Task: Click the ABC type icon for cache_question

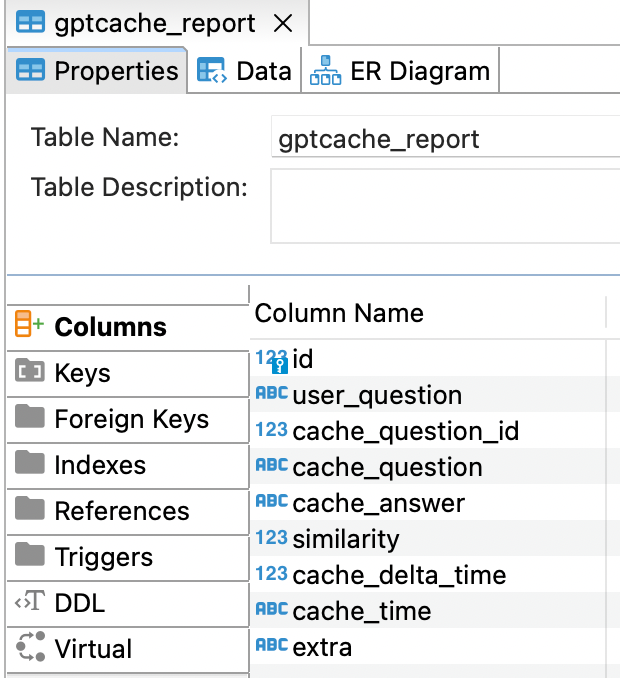Action: [272, 465]
